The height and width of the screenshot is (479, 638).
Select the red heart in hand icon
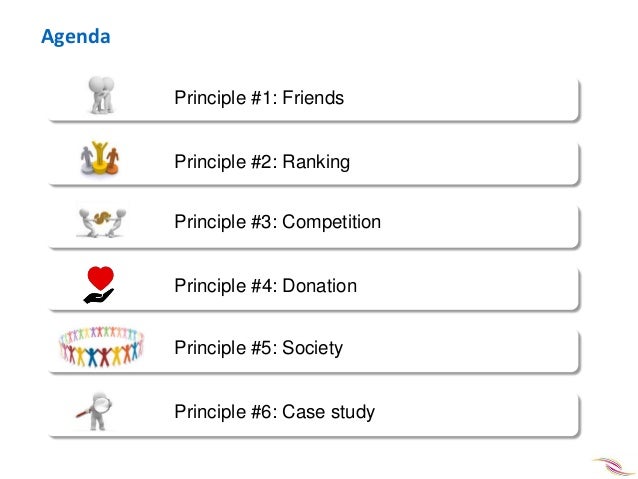[99, 285]
